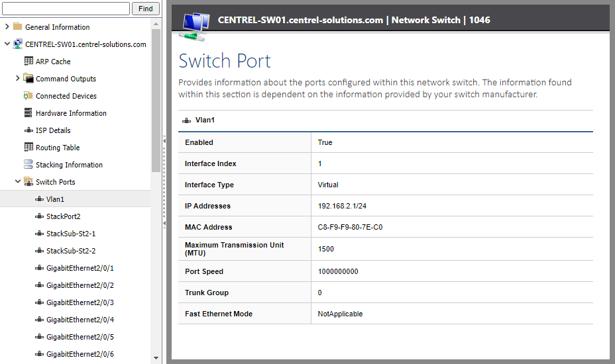Image resolution: width=615 pixels, height=364 pixels.
Task: Select GigabitEthernet2/0/1 in the tree
Action: (x=80, y=269)
